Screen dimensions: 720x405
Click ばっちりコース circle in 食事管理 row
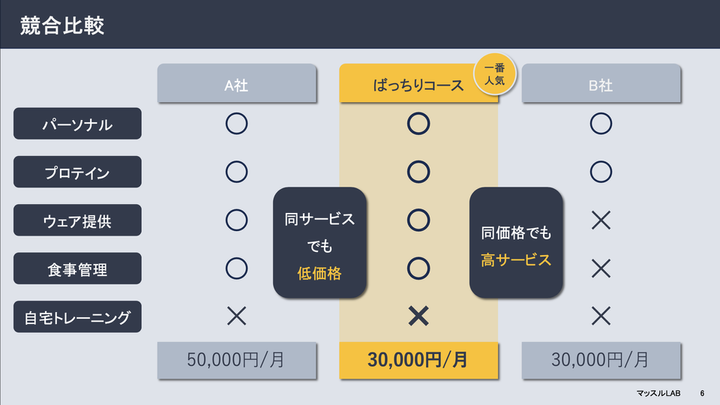418,268
